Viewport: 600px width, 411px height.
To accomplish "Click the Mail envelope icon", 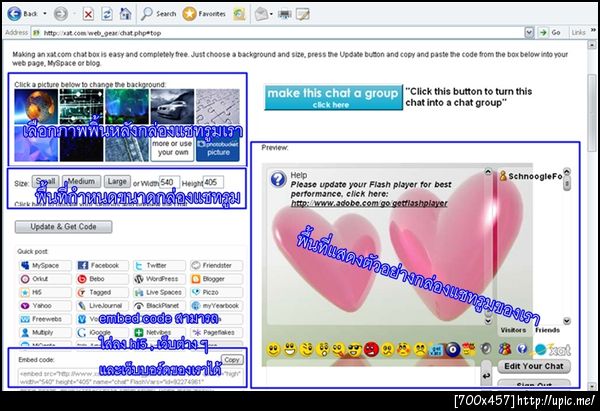I will 261,14.
